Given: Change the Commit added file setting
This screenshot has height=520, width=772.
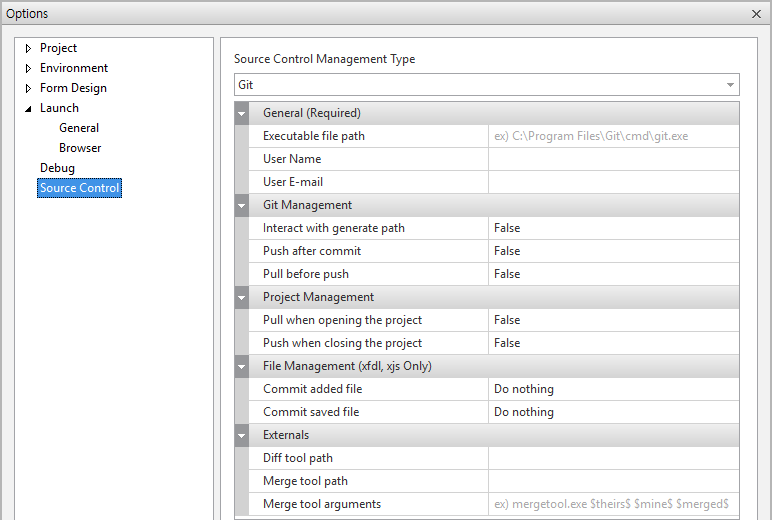Looking at the screenshot, I should click(613, 389).
